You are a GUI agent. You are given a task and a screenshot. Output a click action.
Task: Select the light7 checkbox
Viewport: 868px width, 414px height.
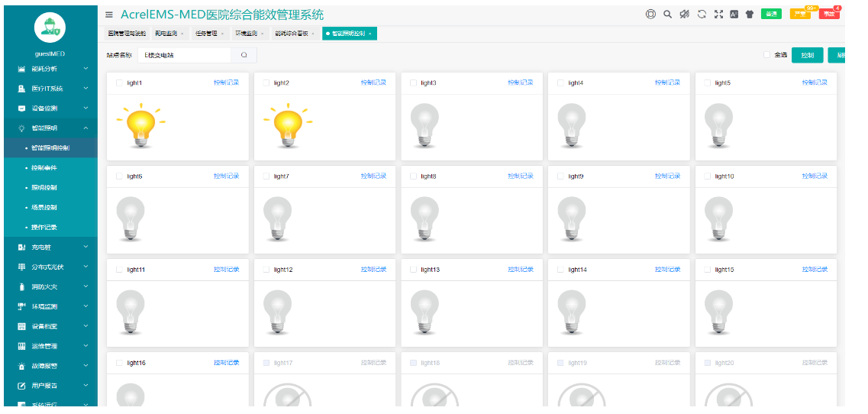coord(266,176)
